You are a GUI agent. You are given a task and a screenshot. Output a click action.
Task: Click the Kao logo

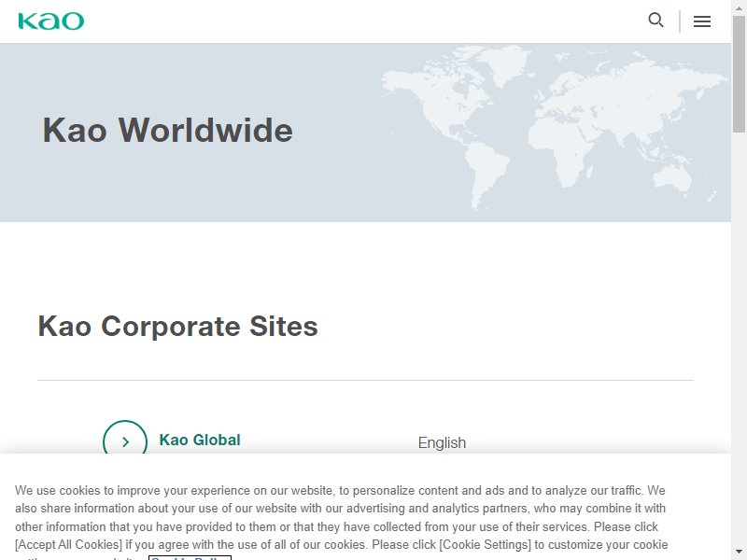(x=51, y=21)
